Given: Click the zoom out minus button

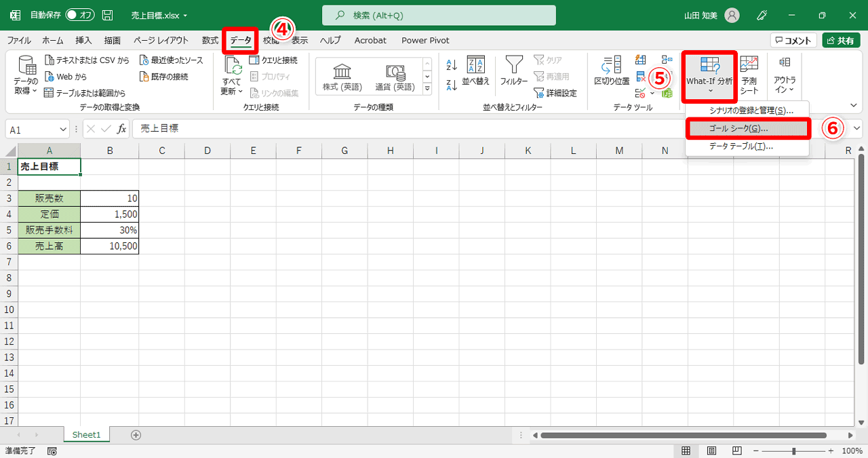Looking at the screenshot, I should coord(755,451).
